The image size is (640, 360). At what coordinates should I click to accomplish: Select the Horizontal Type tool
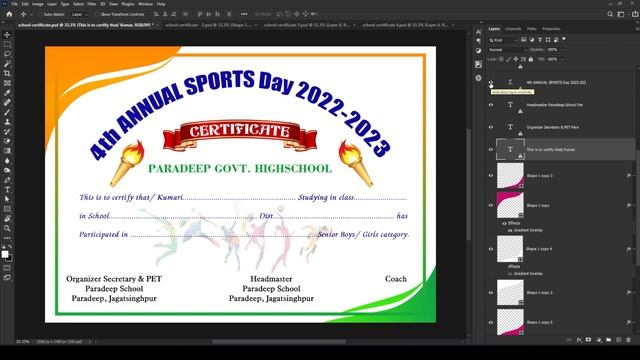pos(7,190)
